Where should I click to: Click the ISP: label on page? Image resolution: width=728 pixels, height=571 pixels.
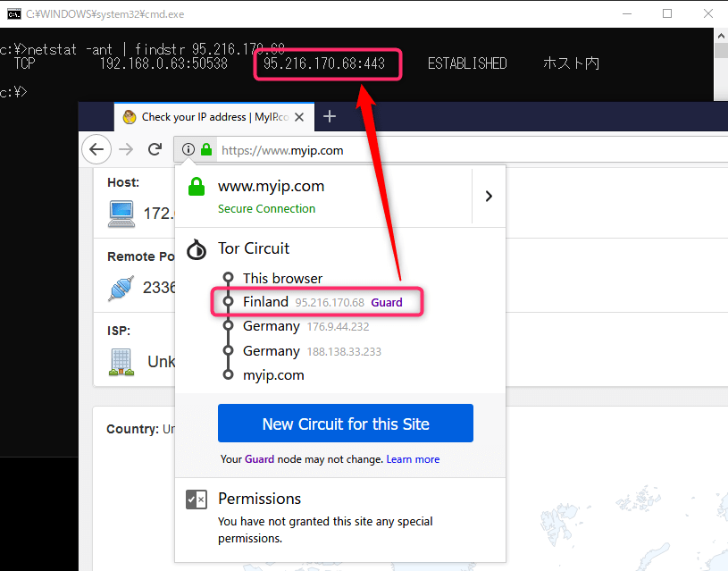(x=119, y=331)
